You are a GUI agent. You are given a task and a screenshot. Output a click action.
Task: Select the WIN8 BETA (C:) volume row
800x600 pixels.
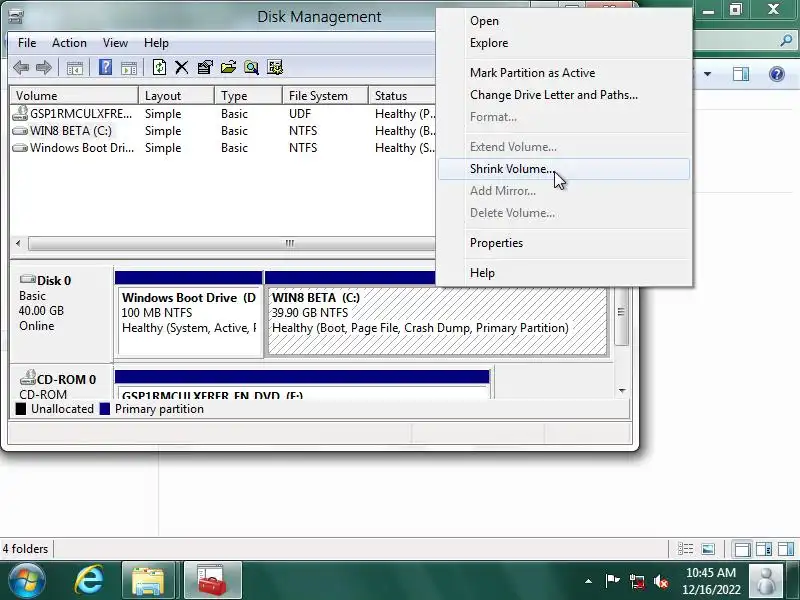coord(223,131)
